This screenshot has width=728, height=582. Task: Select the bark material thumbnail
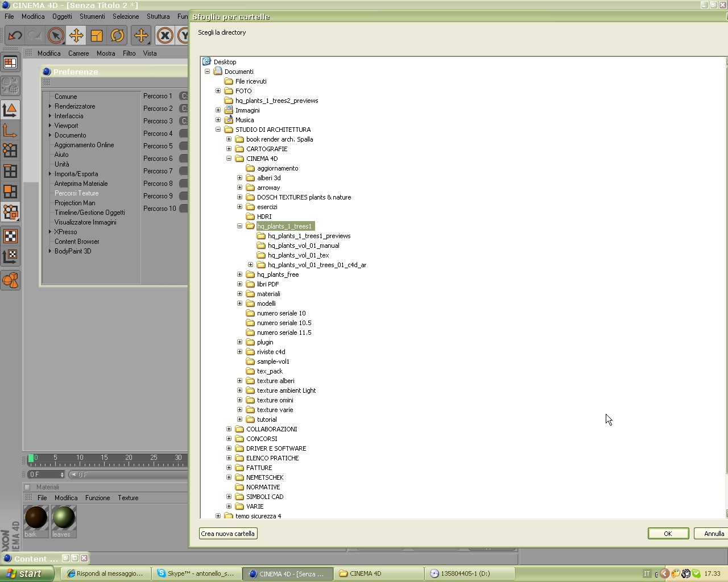click(x=36, y=518)
